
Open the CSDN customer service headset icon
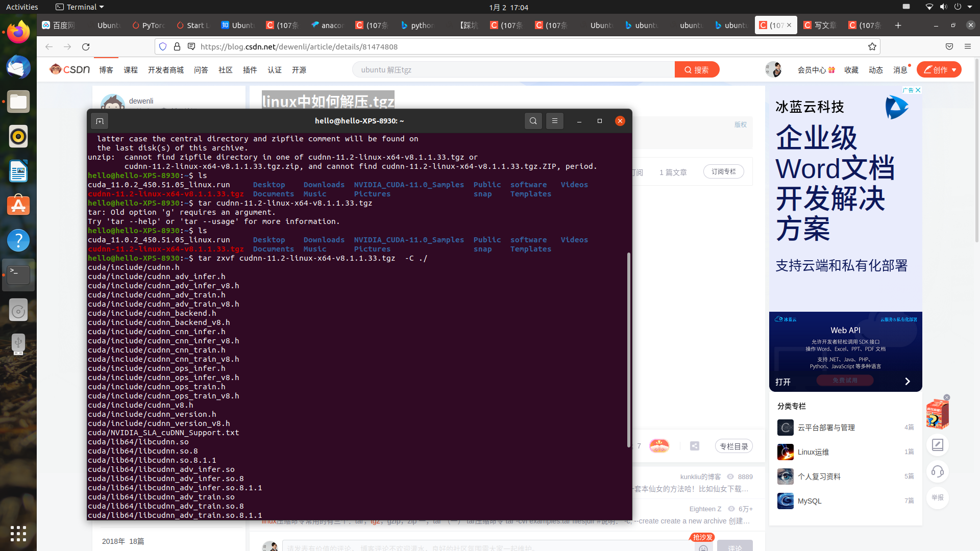point(938,471)
